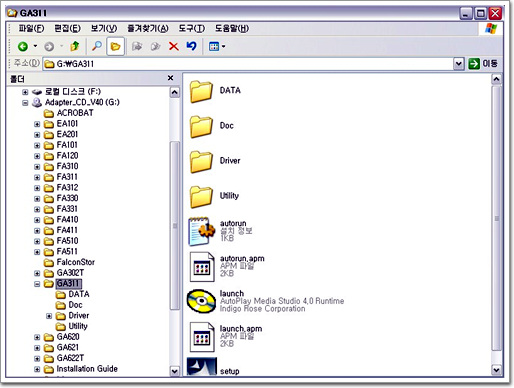Select the DATA subfolder in the tree
The height and width of the screenshot is (388, 514).
click(73, 294)
